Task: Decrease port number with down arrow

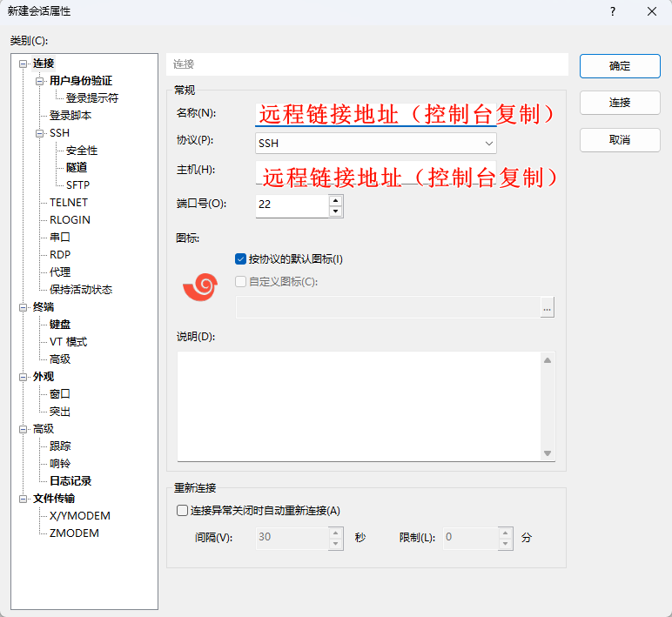Action: point(336,211)
